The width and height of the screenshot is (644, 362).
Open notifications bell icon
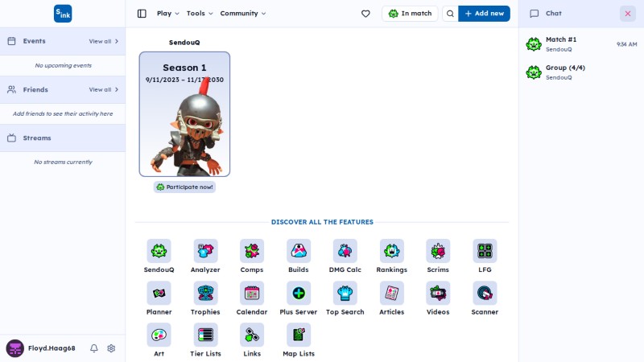point(94,348)
